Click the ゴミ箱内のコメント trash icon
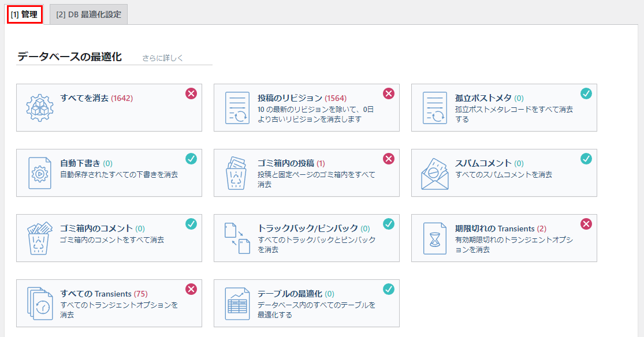 40,238
